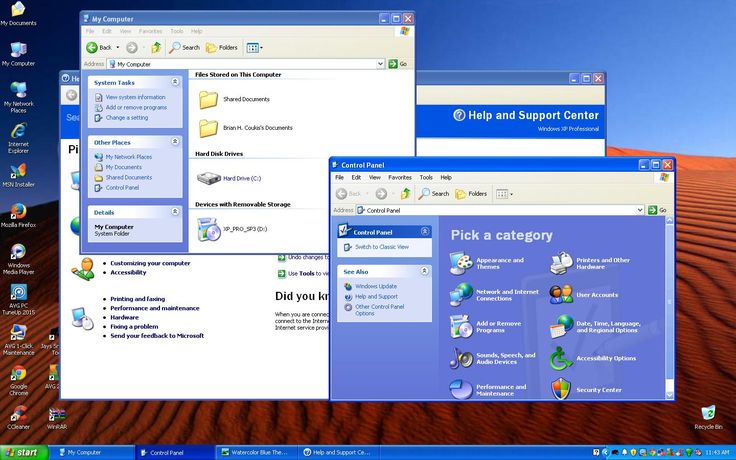Viewport: 736px width, 460px height.
Task: Open the Security Center shield icon
Action: 561,389
